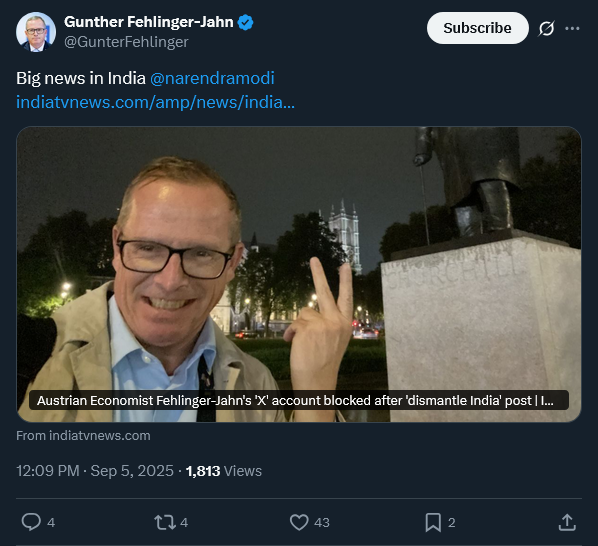Open Gunther Fehlinger-Jahn's profile picture
The height and width of the screenshot is (546, 598).
[36, 32]
